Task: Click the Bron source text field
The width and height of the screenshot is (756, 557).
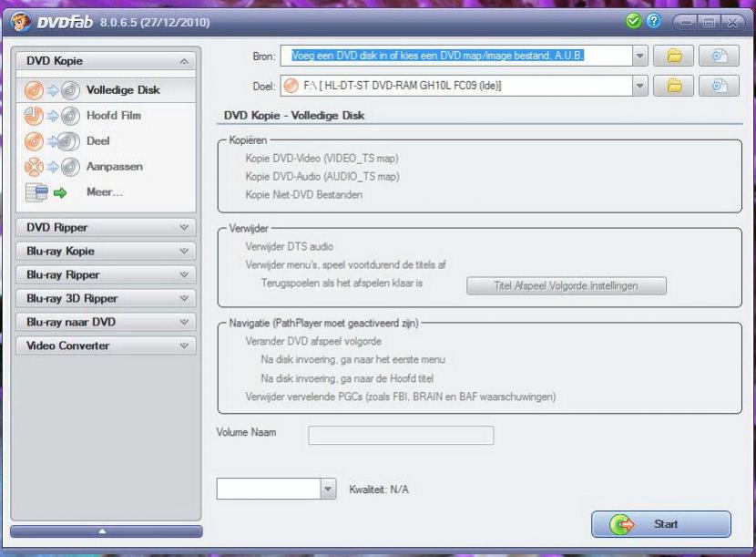Action: (456, 56)
